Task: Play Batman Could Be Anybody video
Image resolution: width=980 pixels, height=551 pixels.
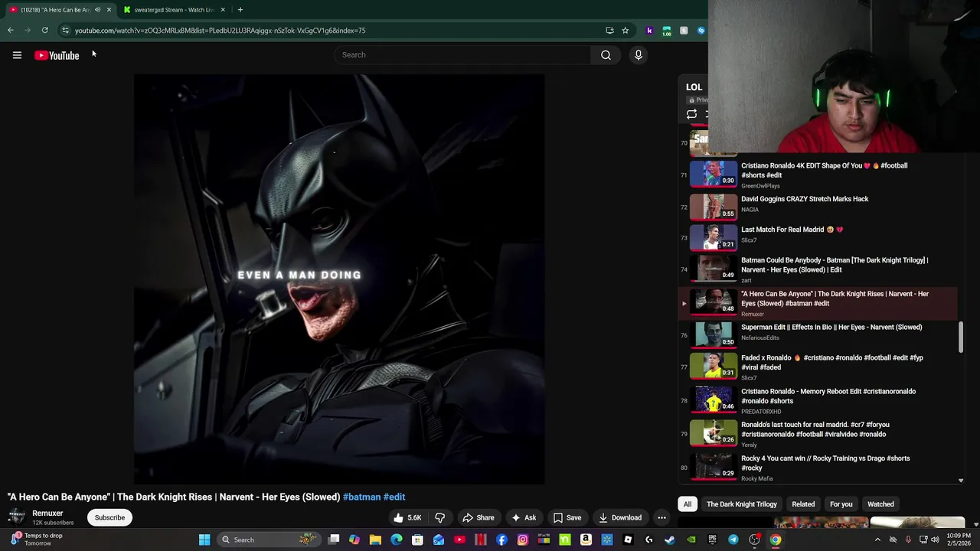Action: click(x=819, y=269)
